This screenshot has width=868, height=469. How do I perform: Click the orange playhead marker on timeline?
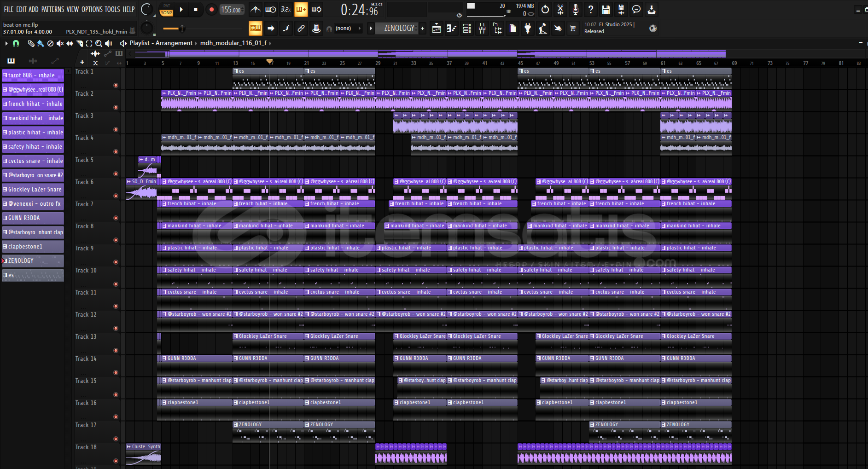point(270,62)
